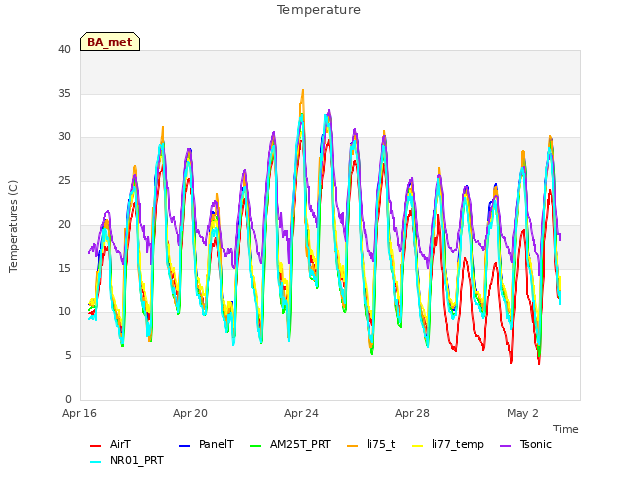
Task: Click the red AirT color swatch
Action: 95,446
